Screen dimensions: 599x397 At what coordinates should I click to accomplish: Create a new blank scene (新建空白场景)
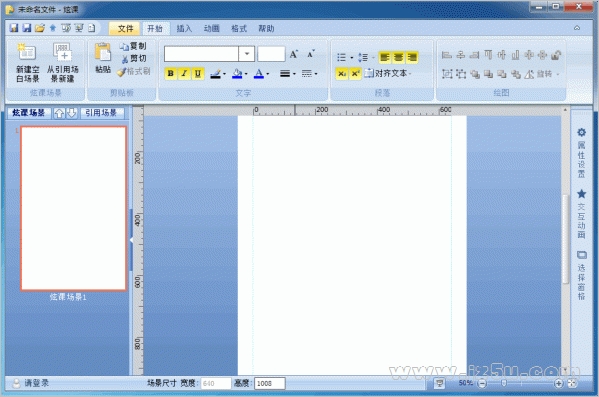pyautogui.click(x=28, y=63)
